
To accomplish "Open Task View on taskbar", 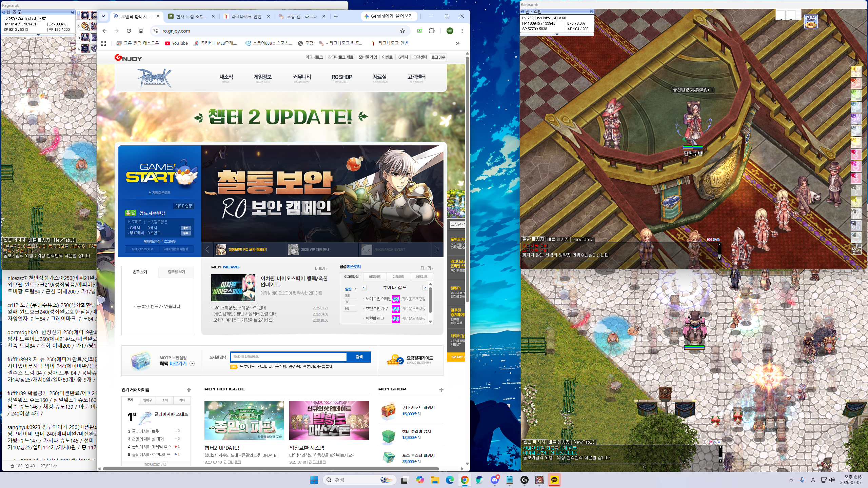I will [404, 480].
